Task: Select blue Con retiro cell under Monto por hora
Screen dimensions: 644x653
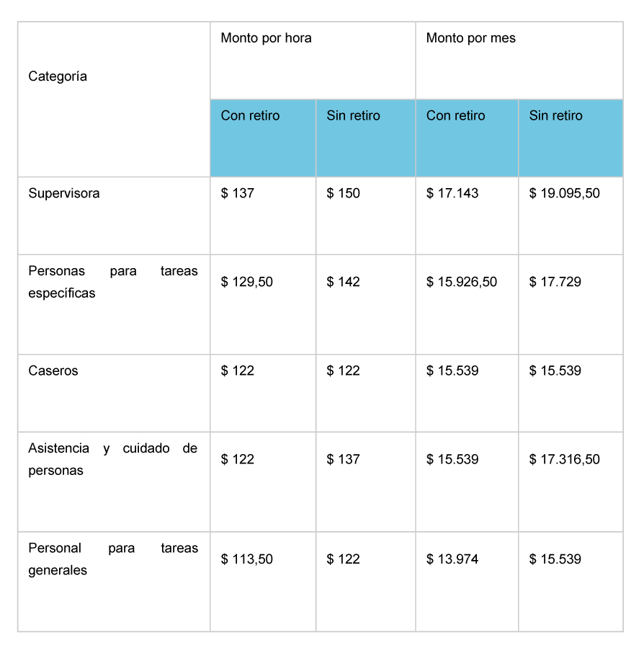Action: [x=263, y=138]
